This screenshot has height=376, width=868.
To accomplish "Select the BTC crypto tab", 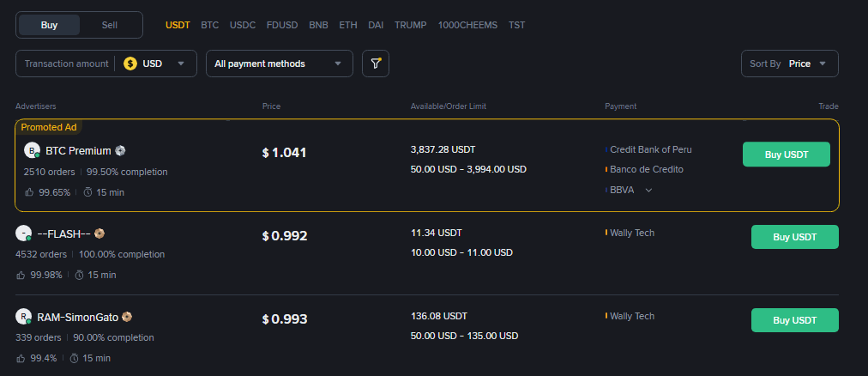I will point(210,25).
